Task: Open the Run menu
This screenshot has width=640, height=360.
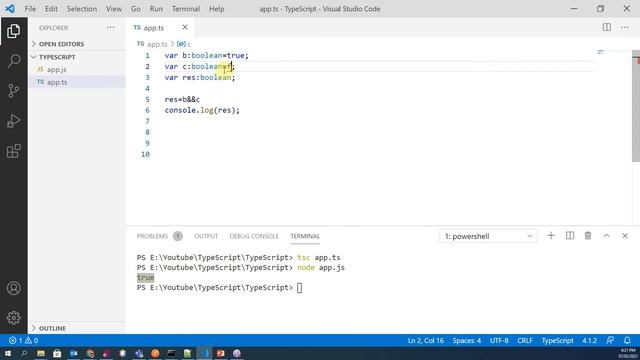Action: [x=156, y=9]
